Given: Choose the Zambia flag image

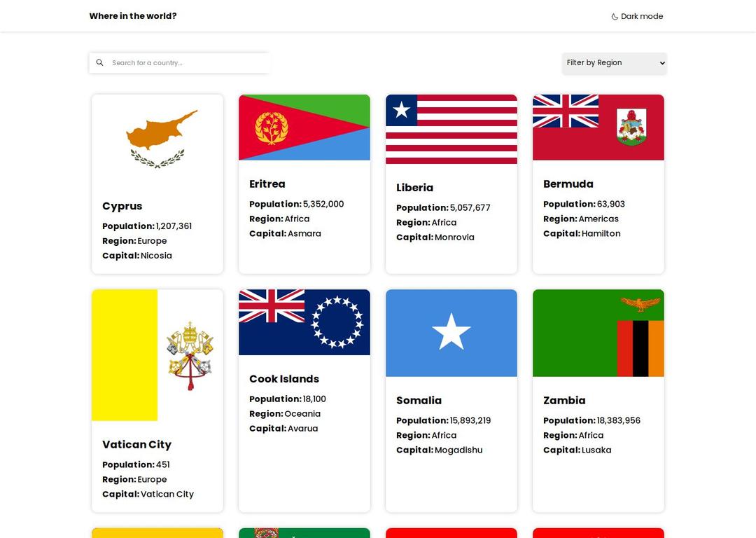Looking at the screenshot, I should [598, 333].
